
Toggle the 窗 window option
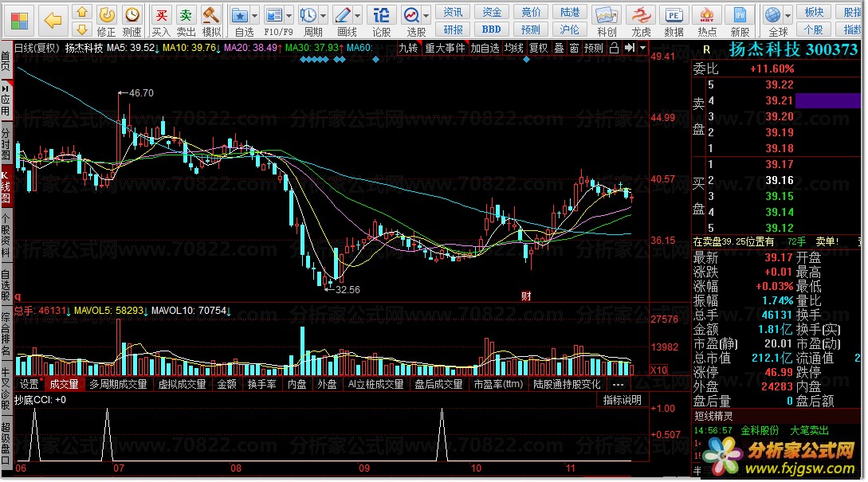coord(574,48)
